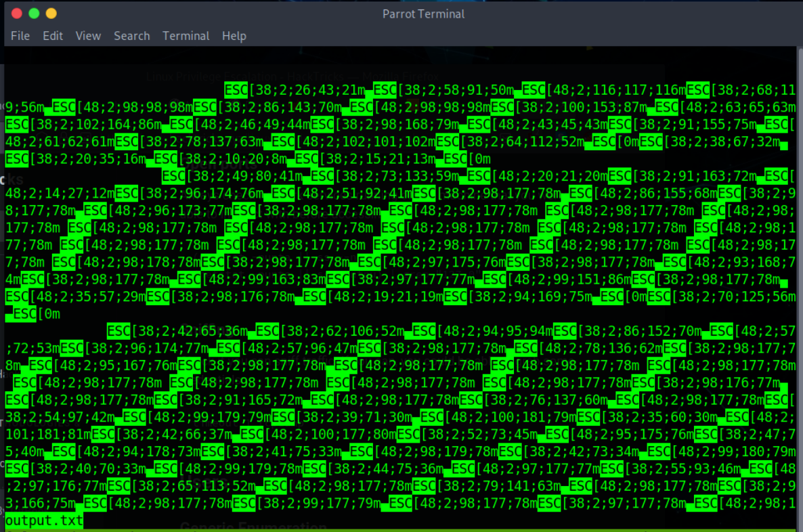The height and width of the screenshot is (532, 803).
Task: Open the Terminal menu
Action: (186, 36)
